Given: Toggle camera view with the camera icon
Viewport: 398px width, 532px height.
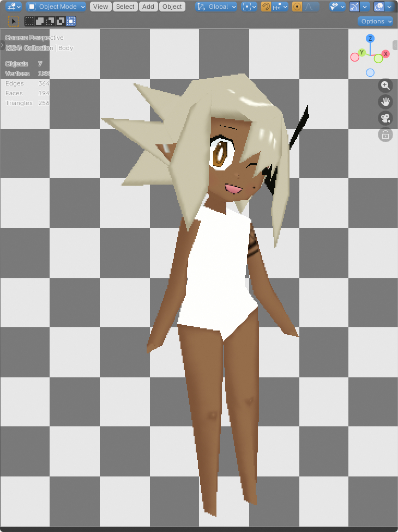Looking at the screenshot, I should (x=385, y=118).
